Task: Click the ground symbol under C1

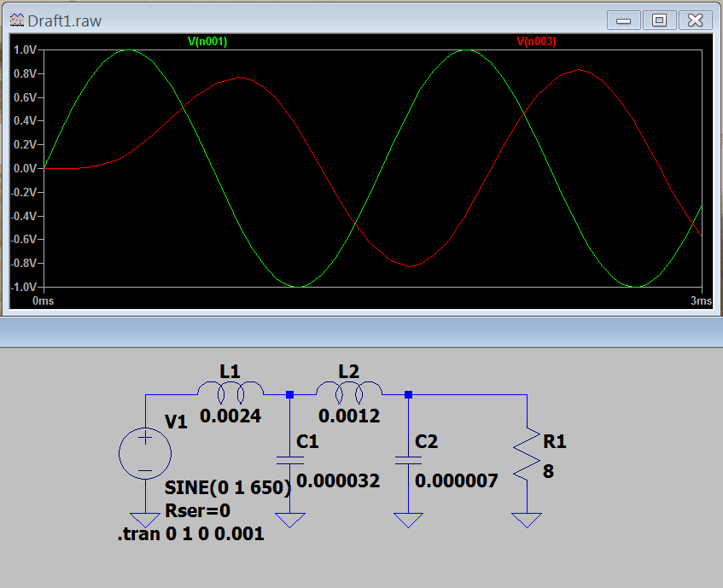Action: coord(290,520)
